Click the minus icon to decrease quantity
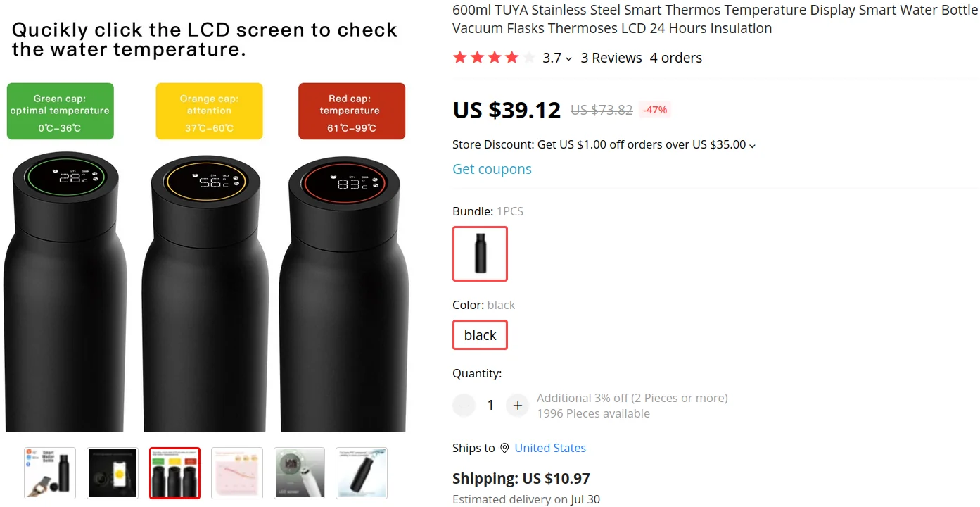 [464, 405]
